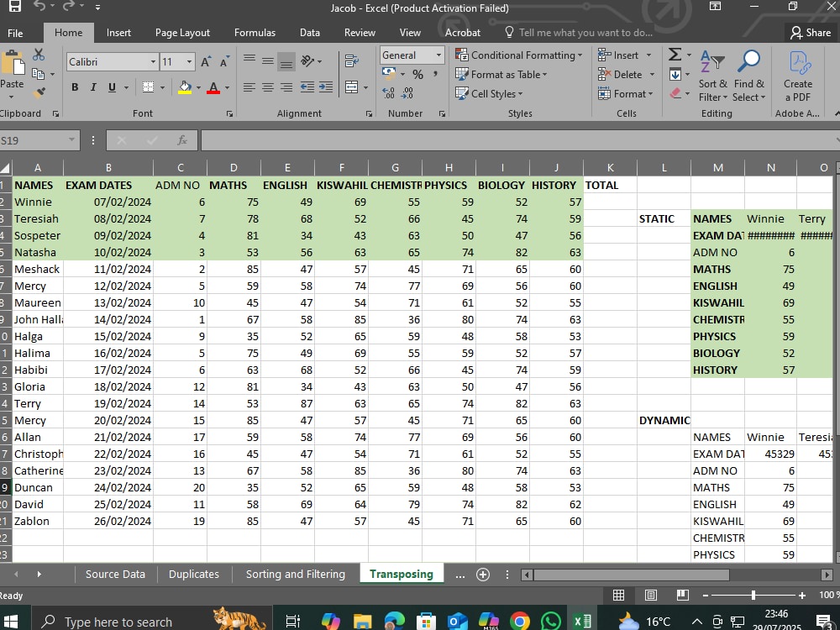Viewport: 840px width, 630px height.
Task: Apply the Orientation text-angle icon
Action: click(307, 61)
